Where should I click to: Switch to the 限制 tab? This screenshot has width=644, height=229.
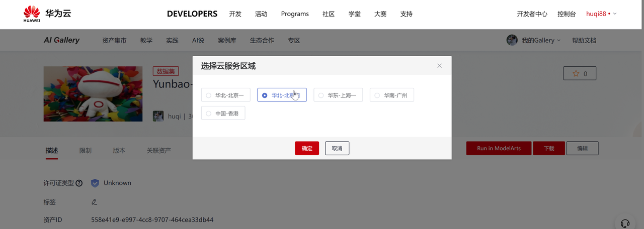(86, 150)
